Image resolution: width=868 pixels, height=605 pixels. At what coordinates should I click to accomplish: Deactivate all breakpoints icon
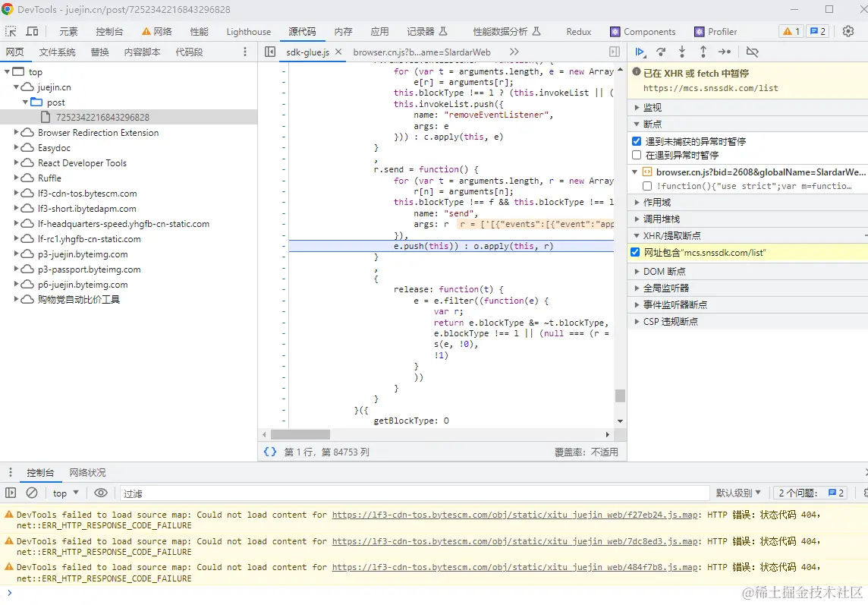752,52
